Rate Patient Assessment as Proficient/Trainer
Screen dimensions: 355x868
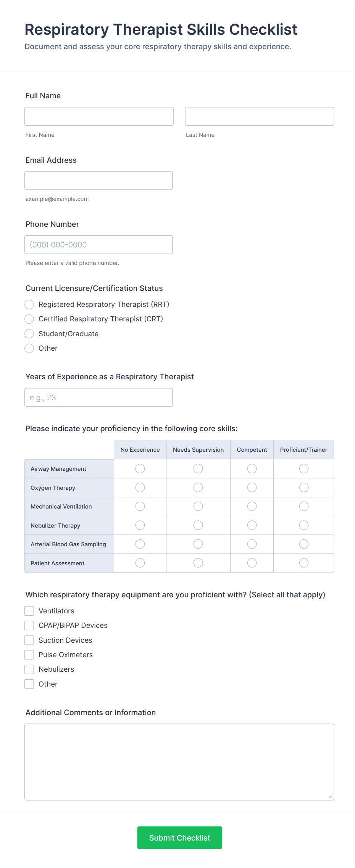click(303, 563)
